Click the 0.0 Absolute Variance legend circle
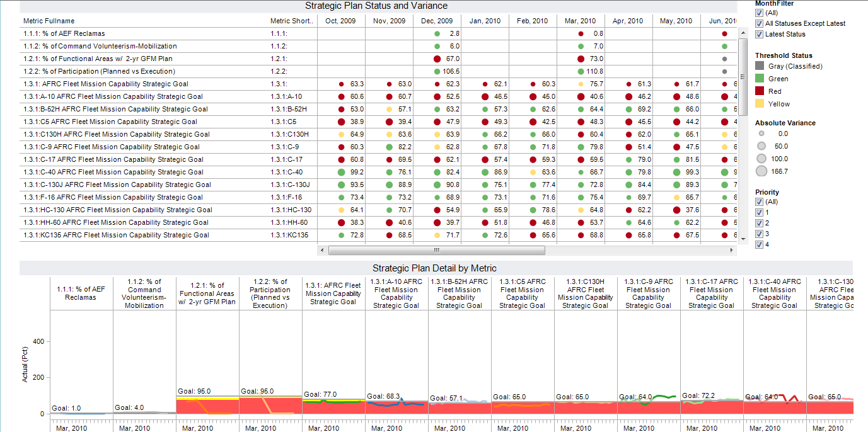 point(761,134)
